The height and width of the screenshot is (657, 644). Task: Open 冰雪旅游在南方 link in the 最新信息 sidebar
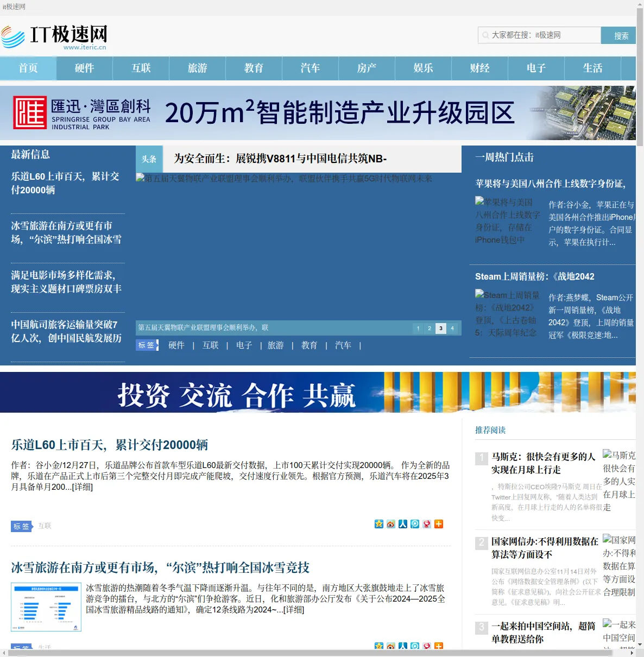pyautogui.click(x=66, y=232)
